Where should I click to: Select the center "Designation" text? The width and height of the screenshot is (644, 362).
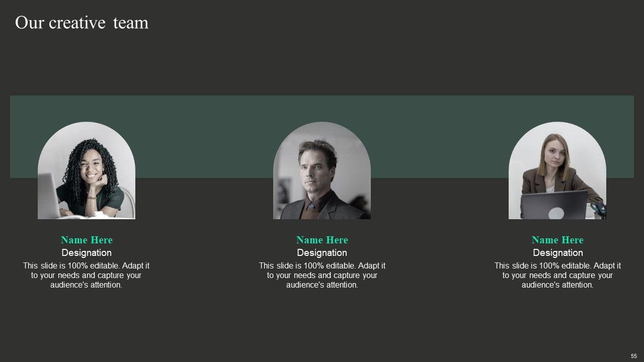pyautogui.click(x=322, y=253)
